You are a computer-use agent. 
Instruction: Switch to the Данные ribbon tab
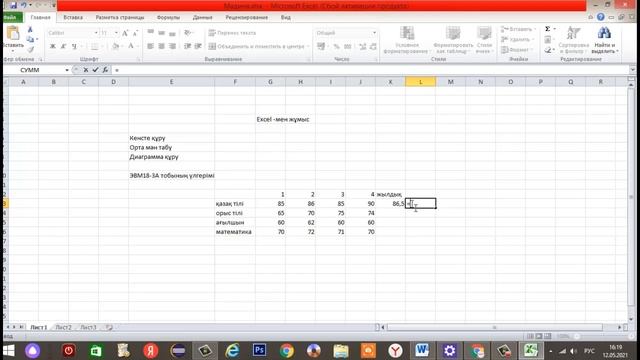[x=202, y=18]
